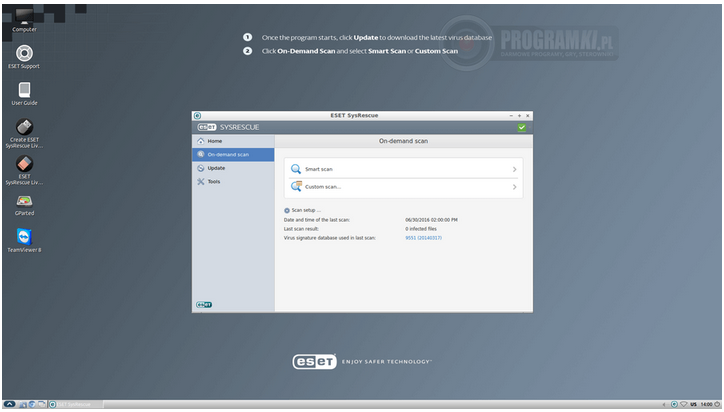Image resolution: width=724 pixels, height=412 pixels.
Task: Launch GParted from the desktop
Action: pyautogui.click(x=24, y=205)
